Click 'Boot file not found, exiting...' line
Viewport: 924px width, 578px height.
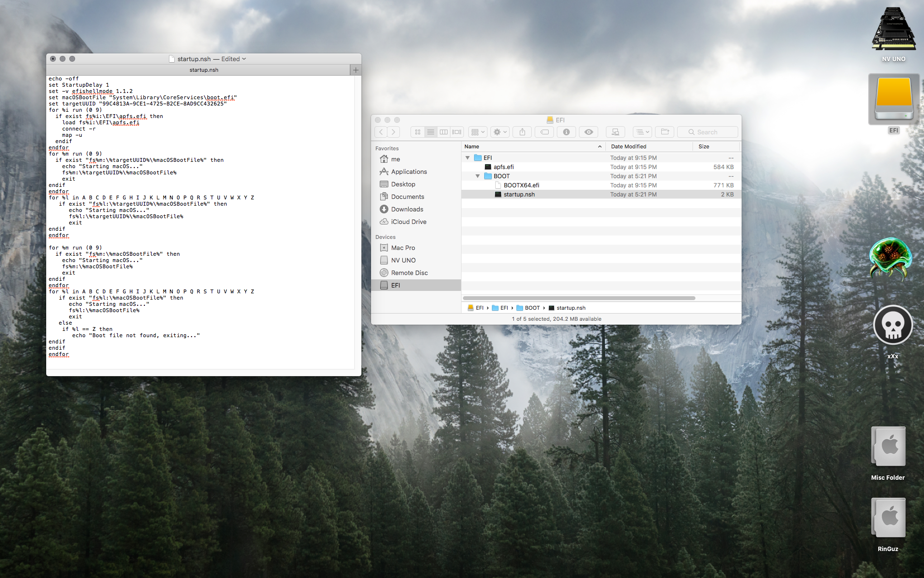click(136, 335)
